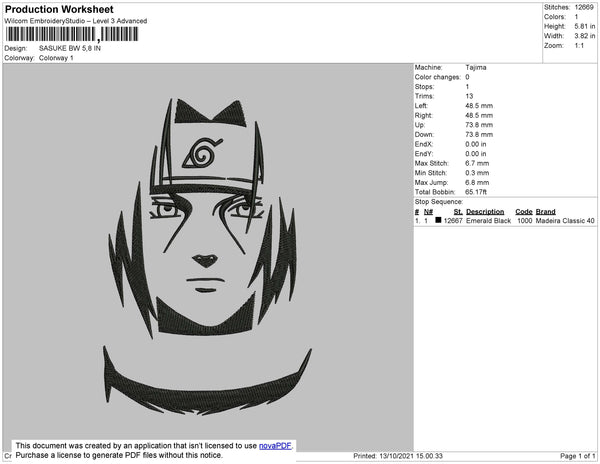Screen dimensions: 600x464
Task: Click the 'Code' column header
Action: [523, 212]
